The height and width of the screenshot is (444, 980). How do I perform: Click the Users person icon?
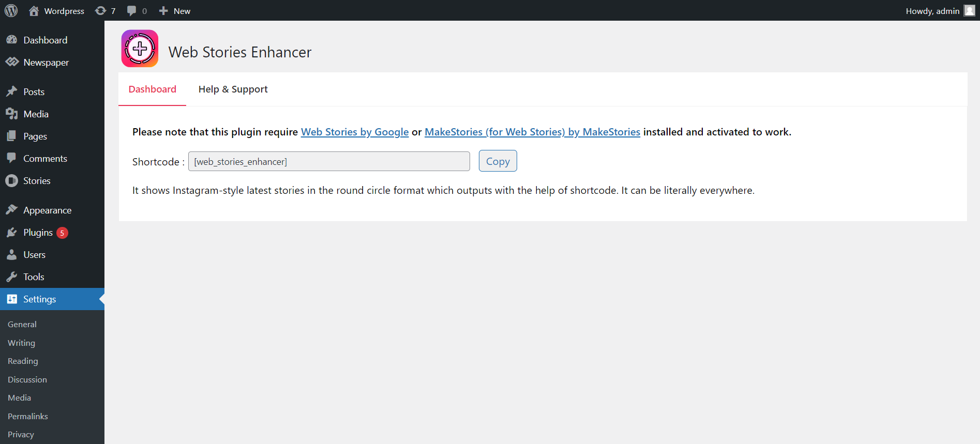(x=12, y=254)
